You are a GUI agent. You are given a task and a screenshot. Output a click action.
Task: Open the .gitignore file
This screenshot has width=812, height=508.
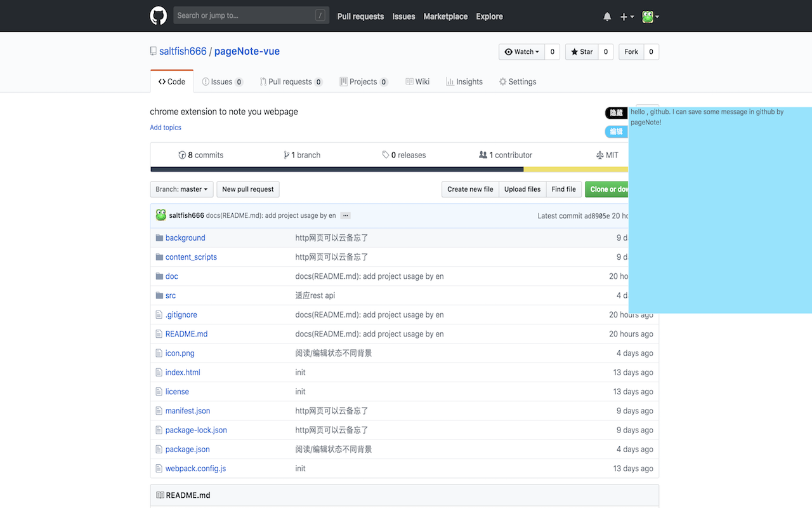[181, 315]
